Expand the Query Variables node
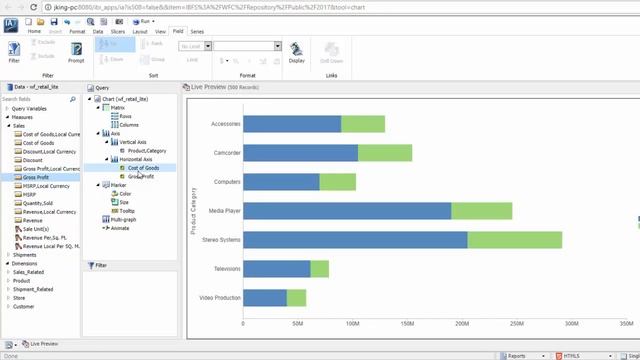 pos(7,109)
